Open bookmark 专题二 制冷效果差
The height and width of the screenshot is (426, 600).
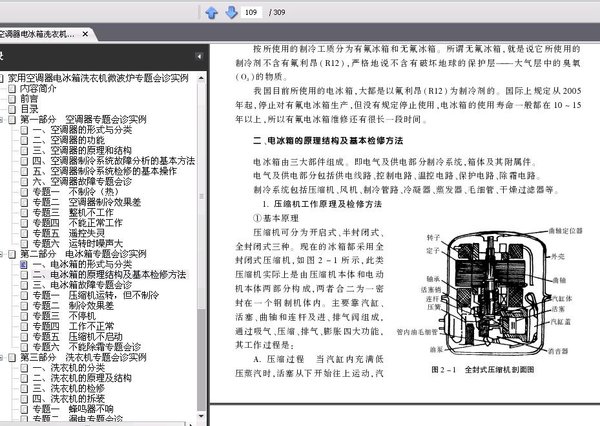(x=73, y=305)
